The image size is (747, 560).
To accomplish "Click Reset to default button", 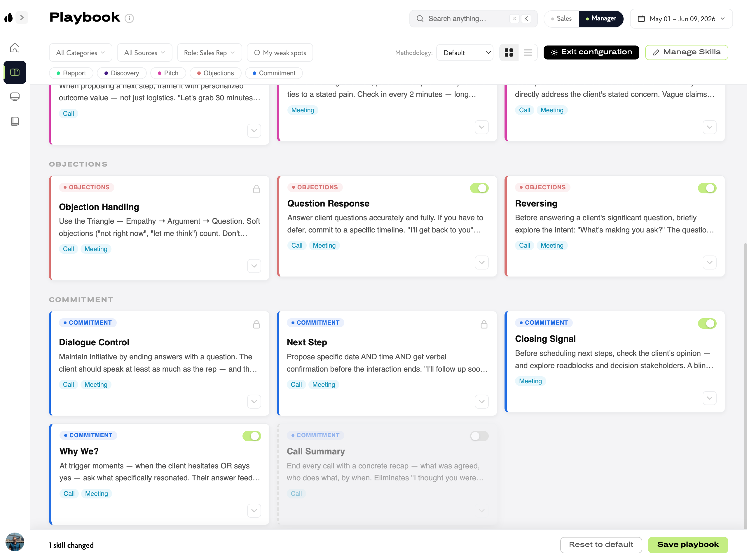I will point(601,545).
